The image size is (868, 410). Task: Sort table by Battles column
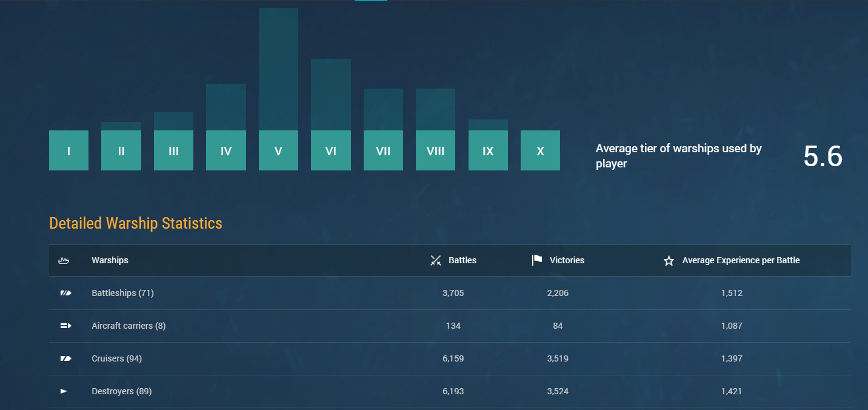(462, 261)
